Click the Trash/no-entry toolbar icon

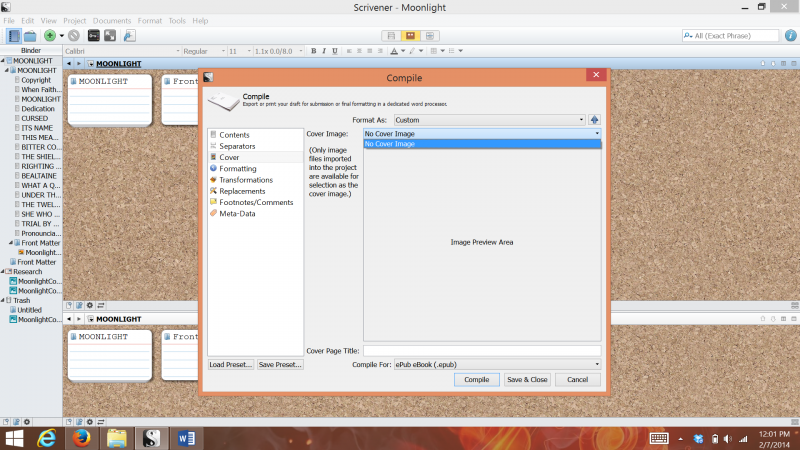point(74,36)
